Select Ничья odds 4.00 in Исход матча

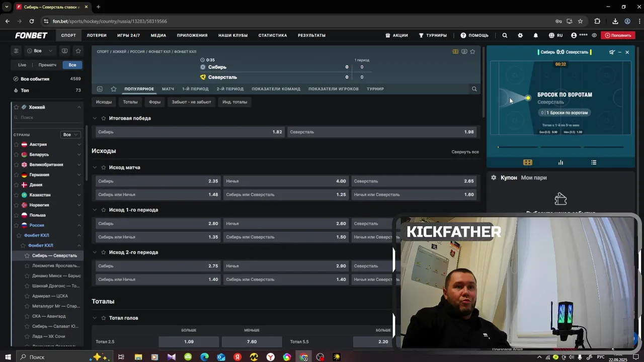286,181
